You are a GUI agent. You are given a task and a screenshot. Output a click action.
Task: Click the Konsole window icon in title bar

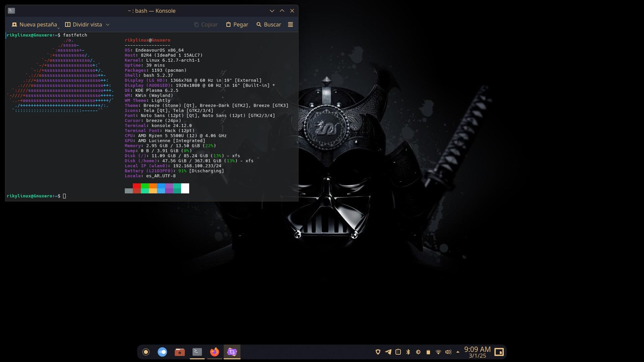click(x=11, y=11)
